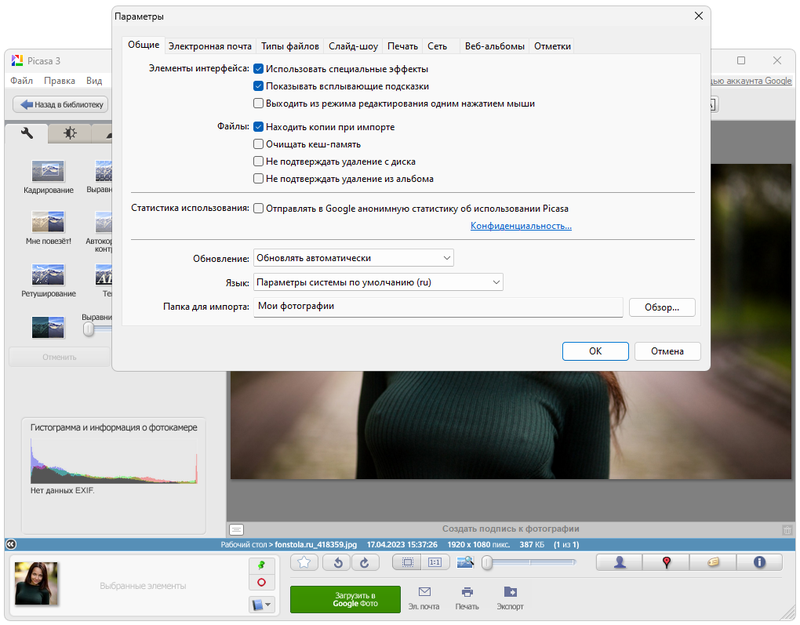The width and height of the screenshot is (800, 625).
Task: Switch to the Электронная почта tab
Action: pyautogui.click(x=210, y=46)
